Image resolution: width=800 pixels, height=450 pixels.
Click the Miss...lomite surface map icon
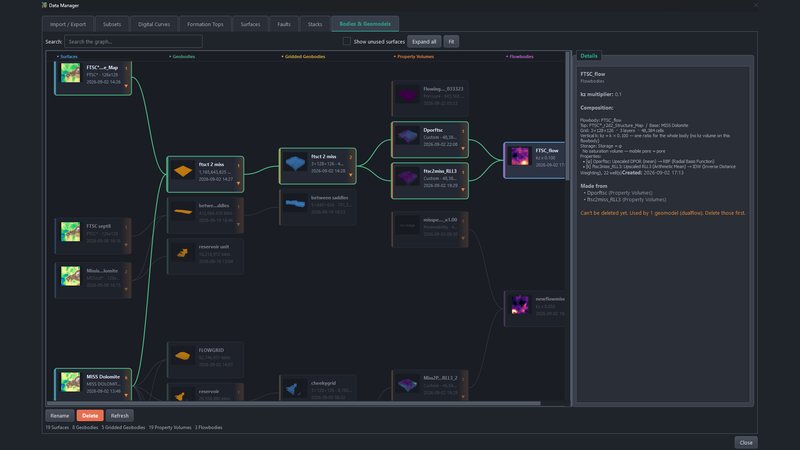click(x=70, y=276)
